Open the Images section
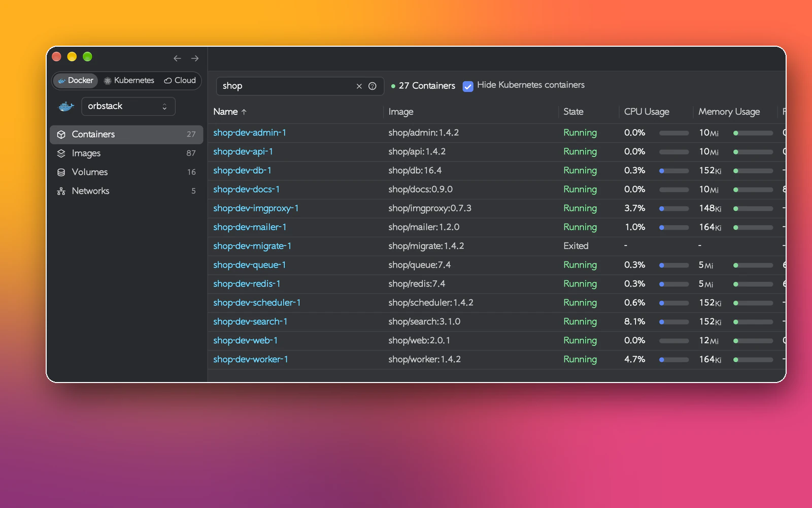This screenshot has height=508, width=812. pyautogui.click(x=126, y=153)
